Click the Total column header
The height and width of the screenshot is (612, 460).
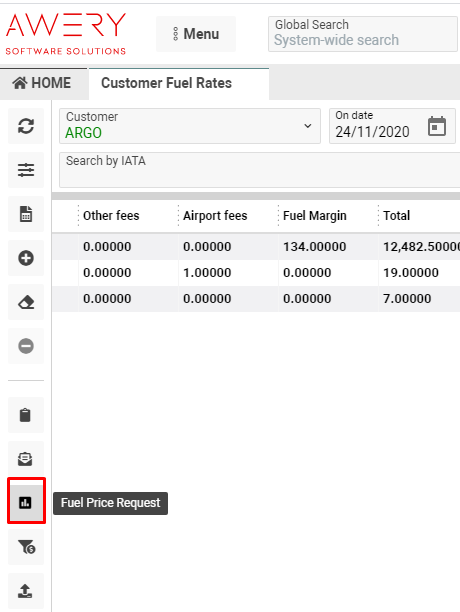click(x=396, y=215)
